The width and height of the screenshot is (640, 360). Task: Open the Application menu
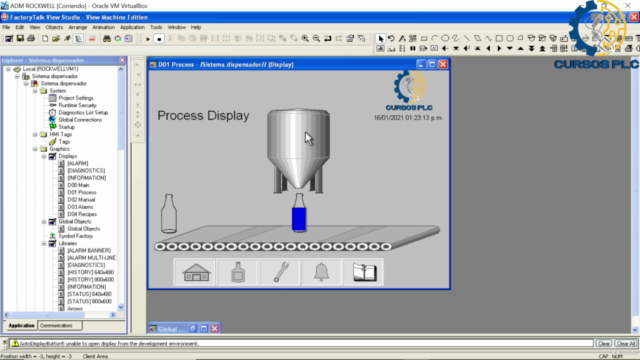click(x=132, y=27)
